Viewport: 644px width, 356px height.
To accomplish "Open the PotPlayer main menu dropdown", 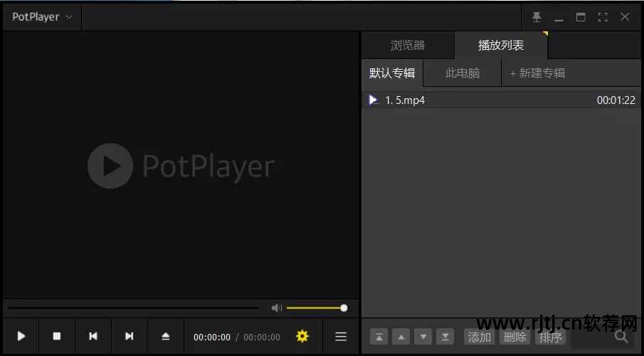I will (42, 17).
